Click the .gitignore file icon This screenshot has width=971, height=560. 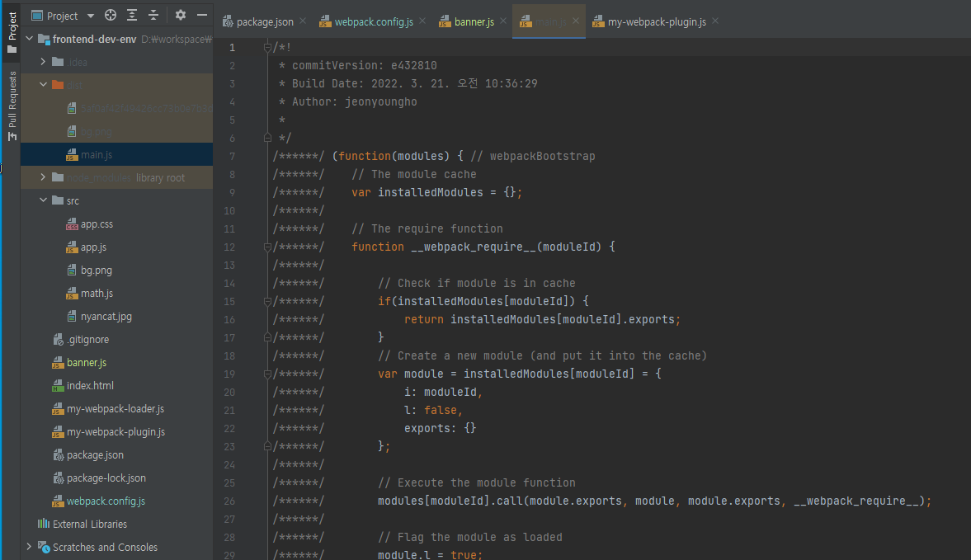[x=58, y=340]
